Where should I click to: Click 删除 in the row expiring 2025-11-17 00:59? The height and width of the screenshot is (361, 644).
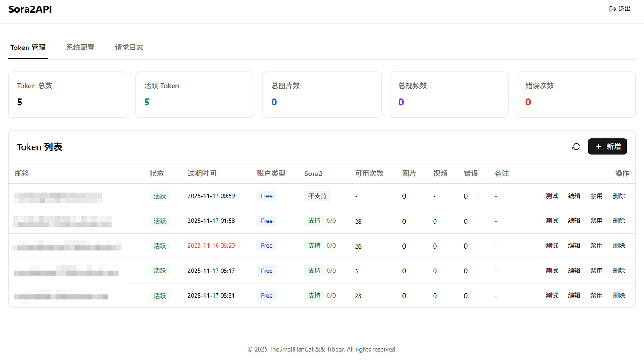coord(619,196)
